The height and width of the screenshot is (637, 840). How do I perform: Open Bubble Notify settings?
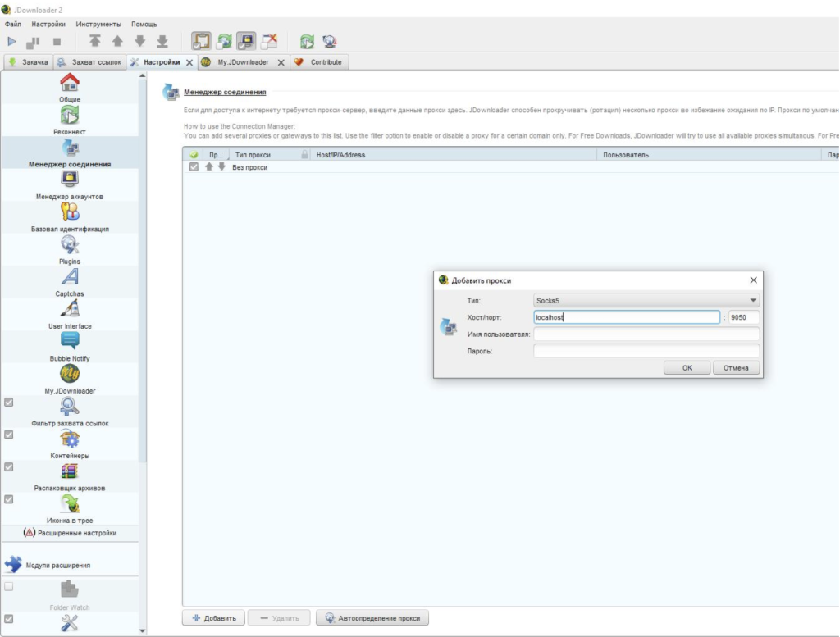(x=70, y=347)
